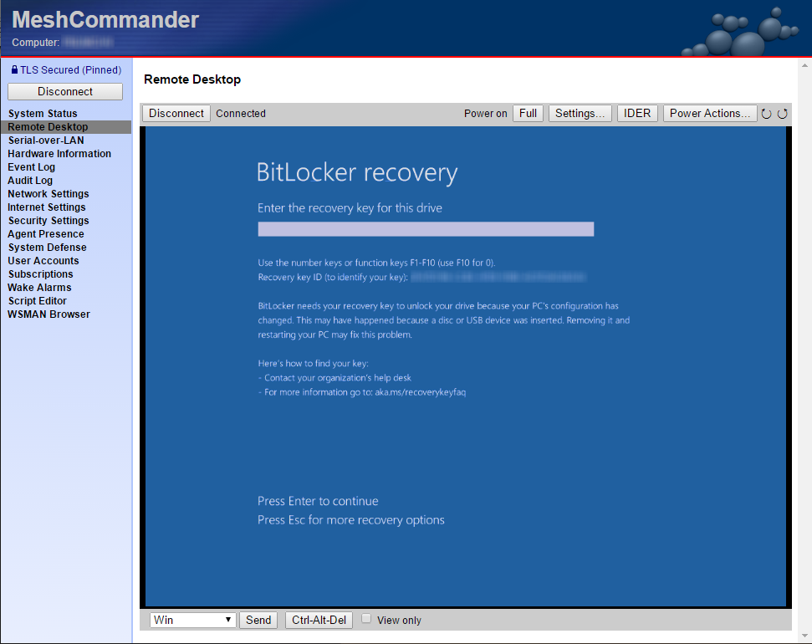
Task: Switch to Full screen view
Action: point(528,114)
